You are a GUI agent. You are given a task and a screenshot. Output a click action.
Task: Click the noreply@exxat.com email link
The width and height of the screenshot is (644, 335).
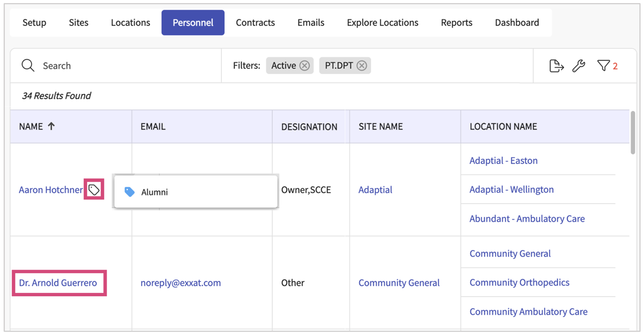coord(181,283)
